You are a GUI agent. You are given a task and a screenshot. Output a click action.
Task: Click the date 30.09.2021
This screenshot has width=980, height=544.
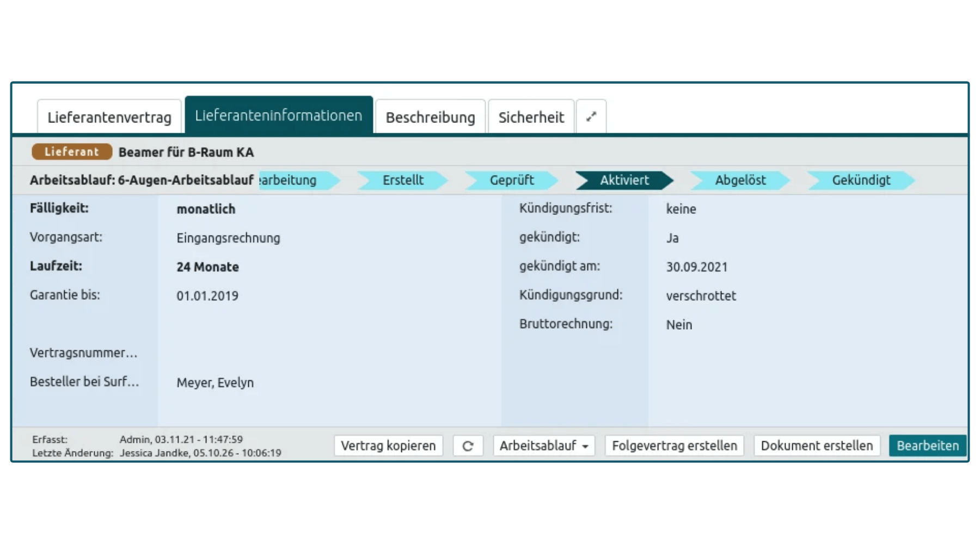(697, 267)
